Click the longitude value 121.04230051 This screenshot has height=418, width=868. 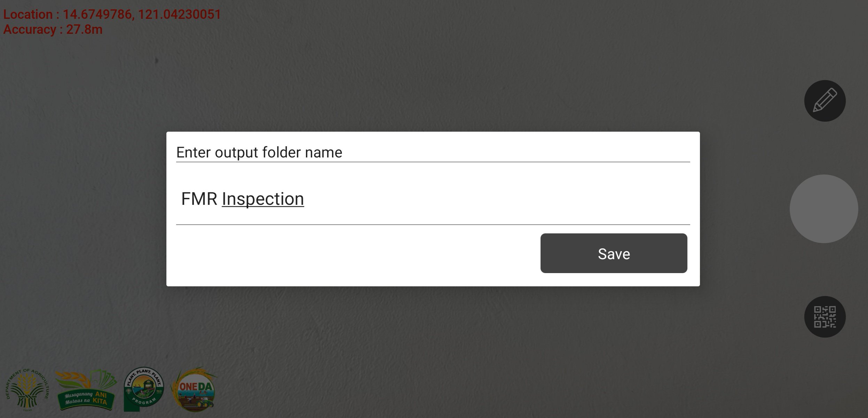(179, 15)
